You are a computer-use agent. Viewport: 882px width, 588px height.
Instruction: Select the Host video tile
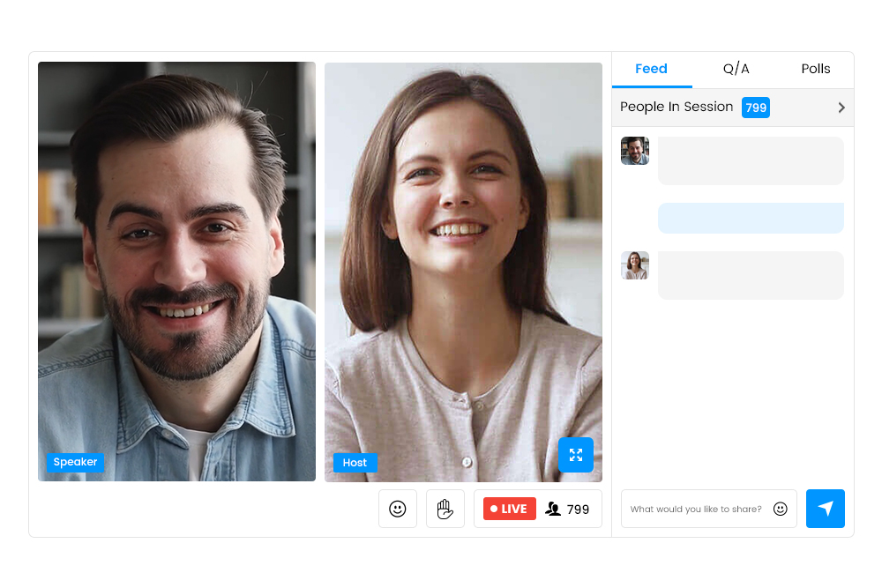point(463,264)
